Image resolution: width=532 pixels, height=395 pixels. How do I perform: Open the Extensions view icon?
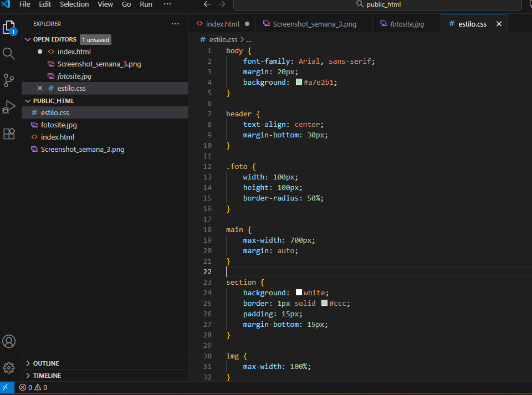[x=9, y=134]
